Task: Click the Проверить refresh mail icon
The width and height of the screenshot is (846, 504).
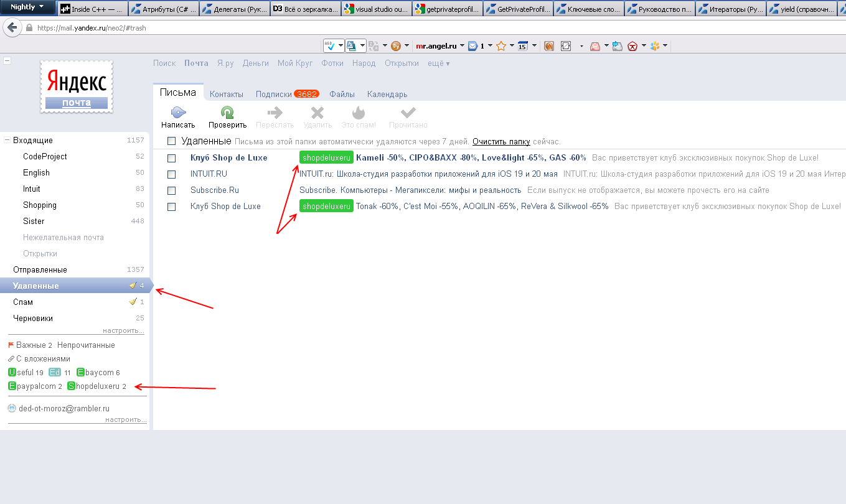Action: [227, 113]
